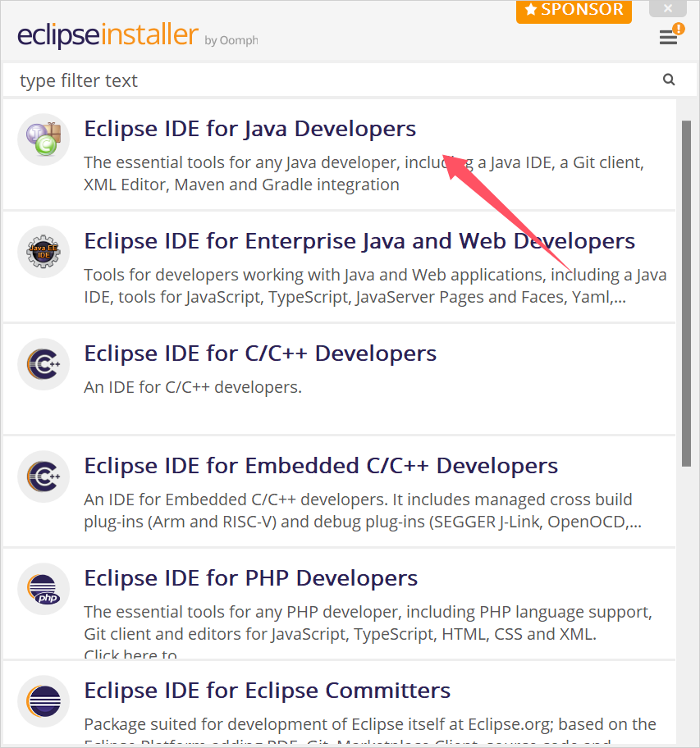The image size is (700, 748).
Task: Click the Embedded C/C++ package icon
Action: (43, 477)
